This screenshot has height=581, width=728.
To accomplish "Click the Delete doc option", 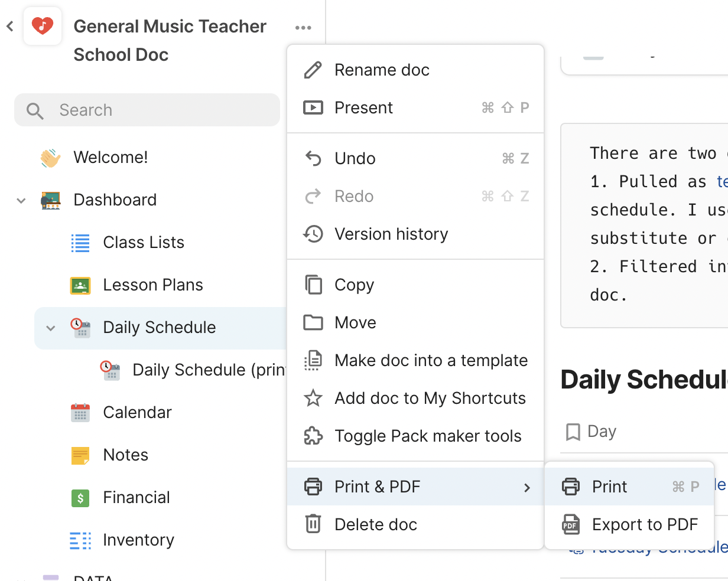I will click(x=376, y=525).
